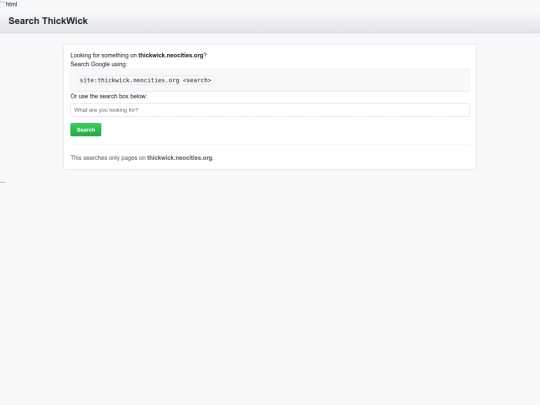Click the 'This searches only pages on' footer note
The image size is (540, 405).
coord(142,158)
